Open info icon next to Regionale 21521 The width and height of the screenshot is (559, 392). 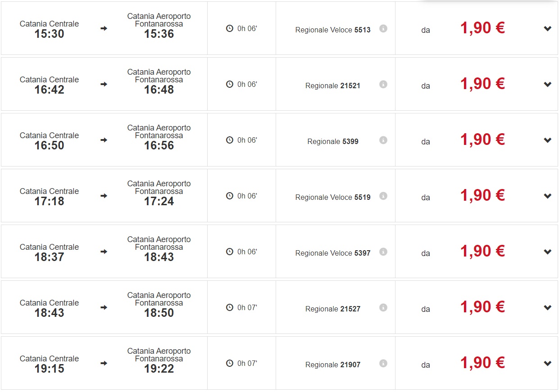point(383,84)
